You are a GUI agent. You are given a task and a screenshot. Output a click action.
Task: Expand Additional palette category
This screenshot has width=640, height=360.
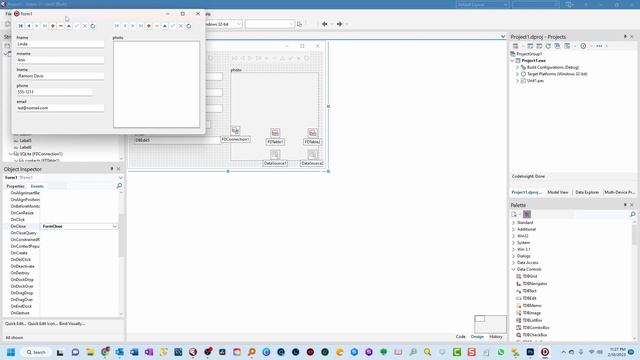point(513,229)
